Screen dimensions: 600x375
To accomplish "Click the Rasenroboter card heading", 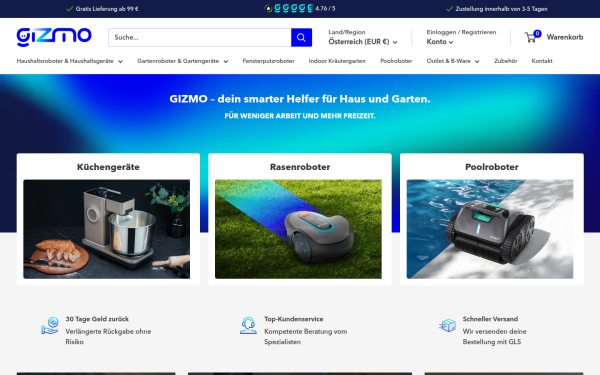I will [300, 167].
